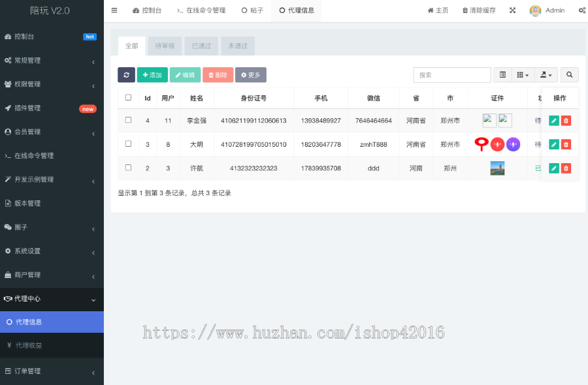Collapse 代理中心 sidebar menu
This screenshot has width=588, height=385.
(52, 299)
